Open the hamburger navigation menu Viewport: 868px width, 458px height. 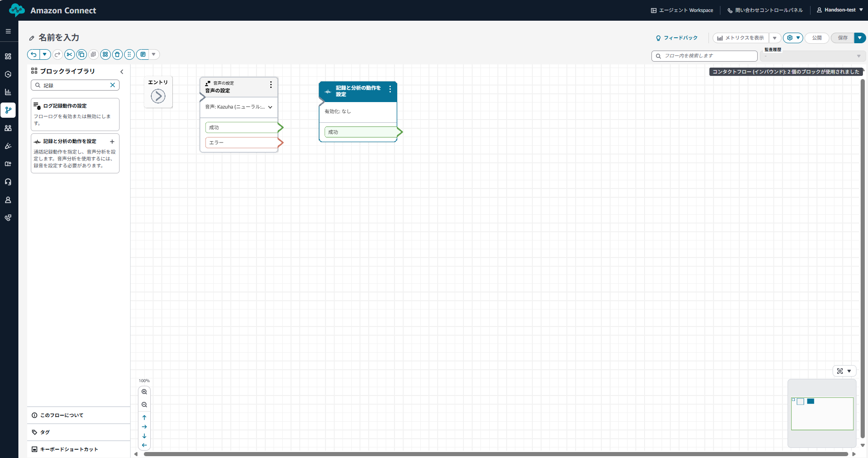click(8, 31)
